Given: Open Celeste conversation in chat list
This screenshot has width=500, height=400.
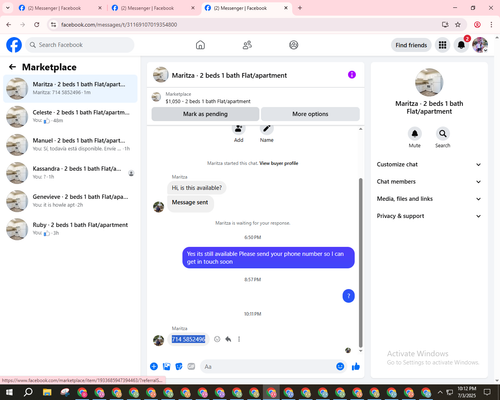Looking at the screenshot, I should pos(70,117).
